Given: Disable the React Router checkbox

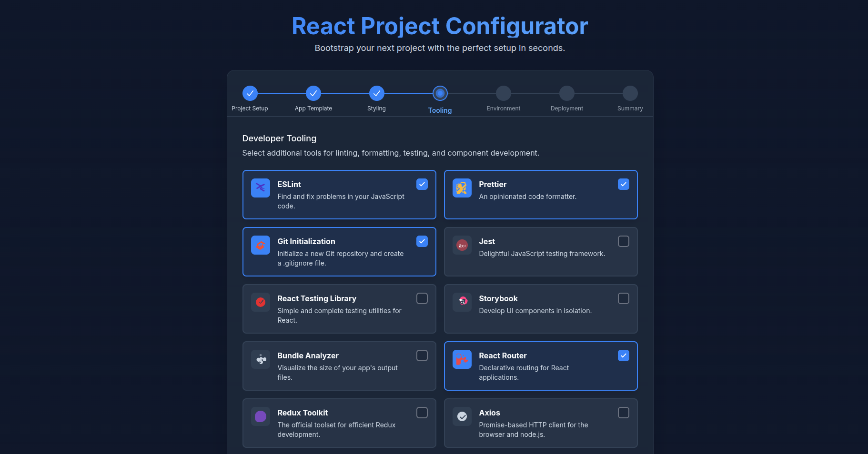Looking at the screenshot, I should tap(624, 355).
